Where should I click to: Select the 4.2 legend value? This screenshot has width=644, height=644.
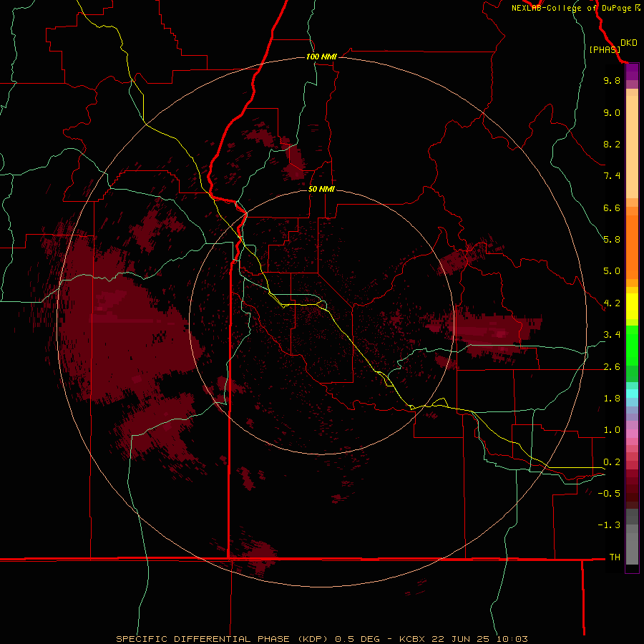pos(612,303)
